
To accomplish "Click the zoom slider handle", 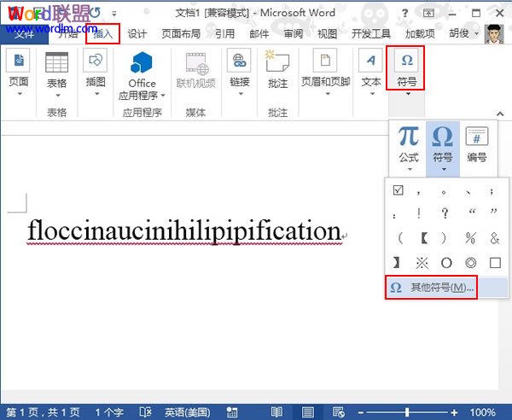I will [407, 411].
